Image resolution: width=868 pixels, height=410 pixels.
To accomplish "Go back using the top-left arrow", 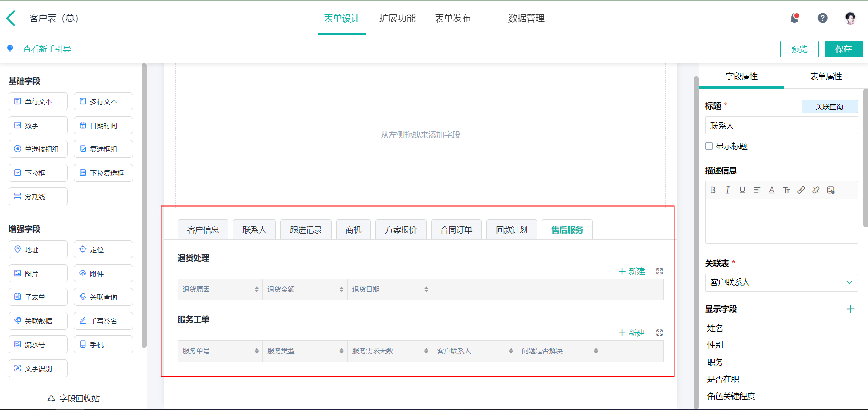I will click(11, 18).
